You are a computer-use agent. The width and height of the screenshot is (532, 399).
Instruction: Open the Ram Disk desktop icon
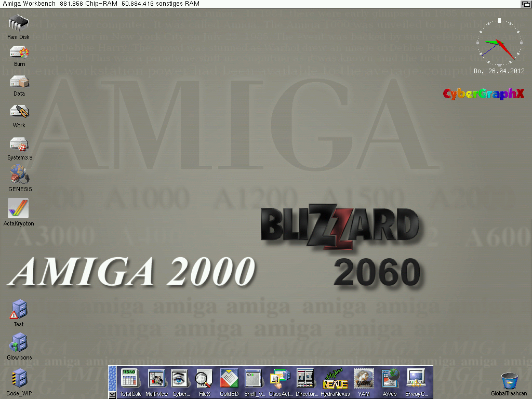(x=19, y=23)
